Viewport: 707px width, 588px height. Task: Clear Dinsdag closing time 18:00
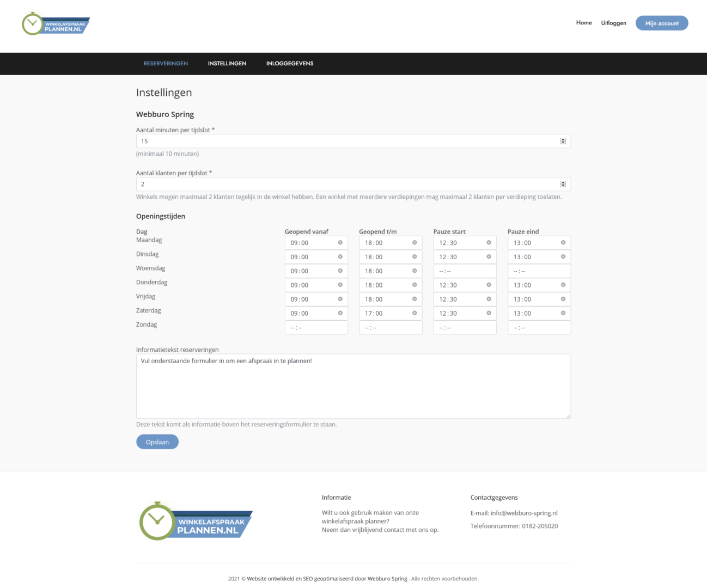tap(415, 257)
